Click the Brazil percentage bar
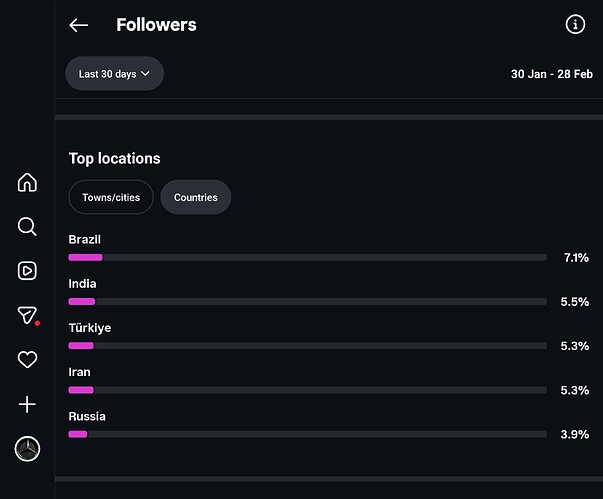 click(307, 257)
